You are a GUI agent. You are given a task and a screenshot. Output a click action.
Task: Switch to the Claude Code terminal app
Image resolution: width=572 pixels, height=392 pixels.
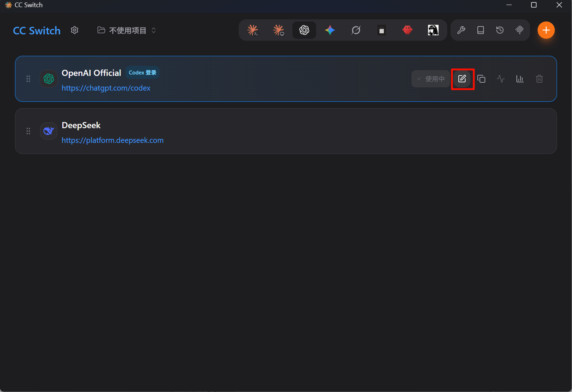point(253,30)
